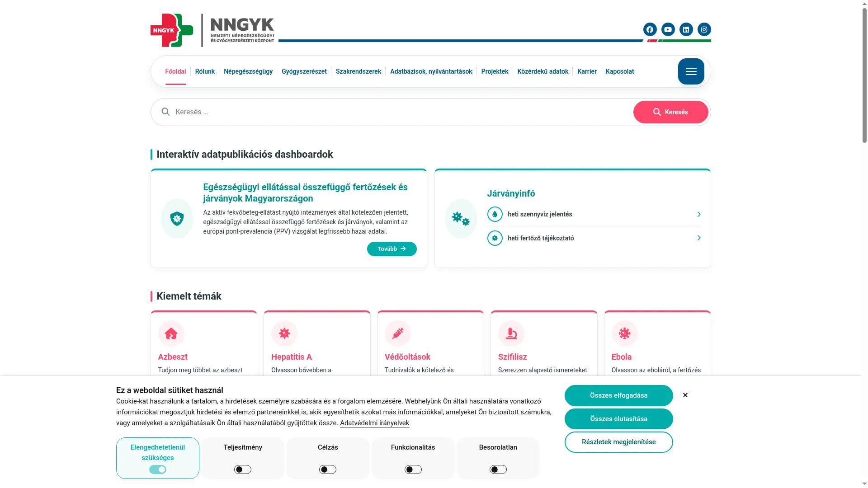Click the virus icon on the Hepatitis A card
Viewport: 868px width, 488px height.
point(284,333)
